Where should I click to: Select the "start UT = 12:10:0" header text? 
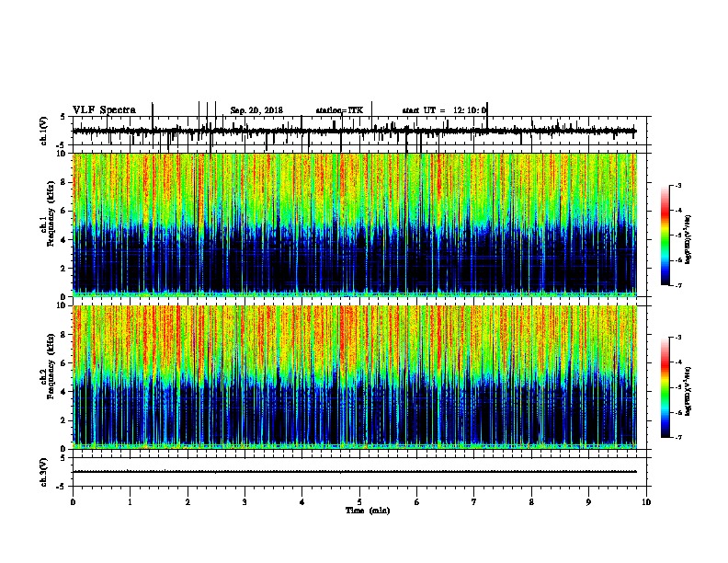[x=444, y=110]
